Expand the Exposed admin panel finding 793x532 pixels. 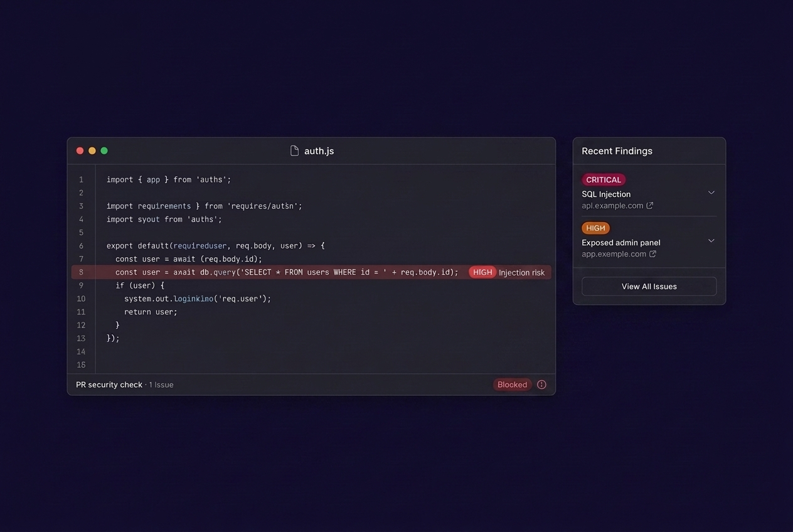click(711, 240)
